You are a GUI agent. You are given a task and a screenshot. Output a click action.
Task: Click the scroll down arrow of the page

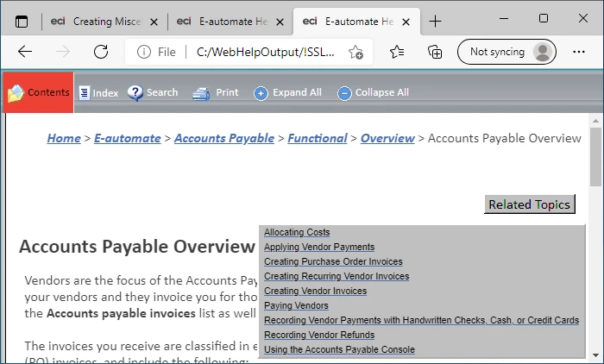(x=596, y=355)
